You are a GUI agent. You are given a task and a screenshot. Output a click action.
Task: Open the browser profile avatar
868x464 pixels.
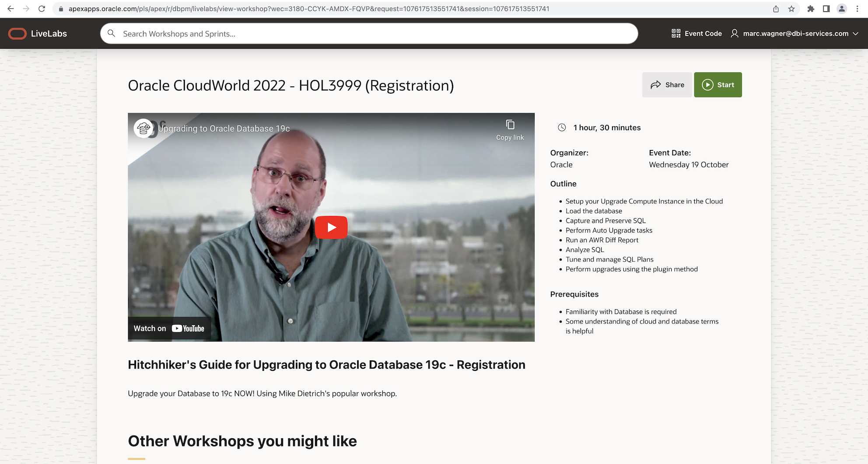(x=842, y=9)
